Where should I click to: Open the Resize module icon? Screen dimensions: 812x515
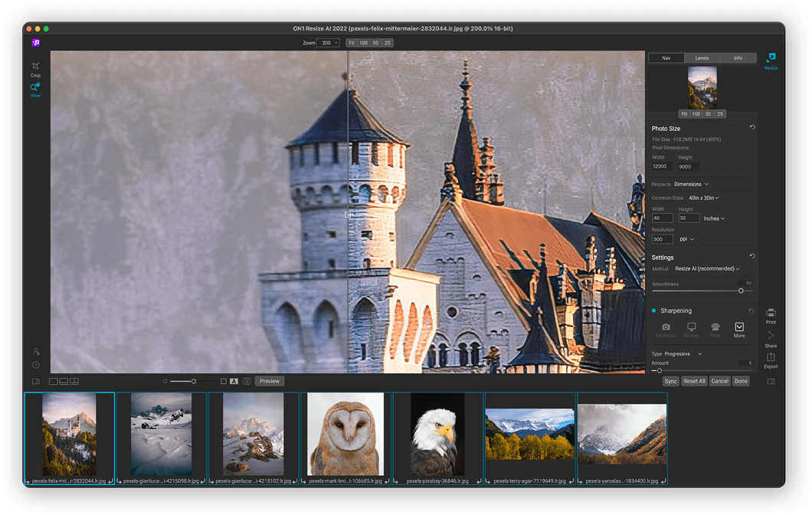[x=771, y=58]
